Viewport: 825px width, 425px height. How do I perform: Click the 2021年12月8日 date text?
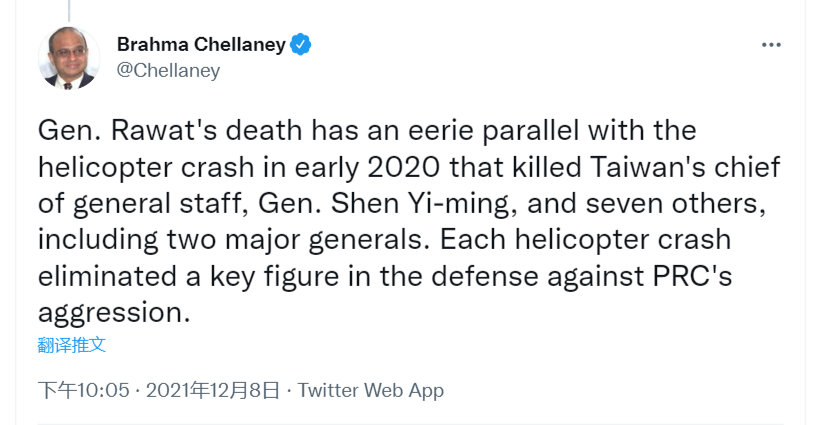point(212,390)
